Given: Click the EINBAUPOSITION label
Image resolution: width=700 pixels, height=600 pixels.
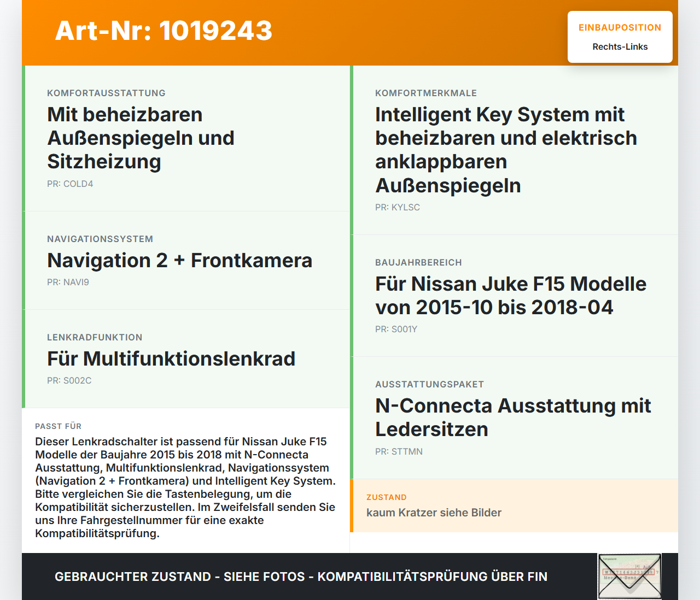Looking at the screenshot, I should pos(620,27).
